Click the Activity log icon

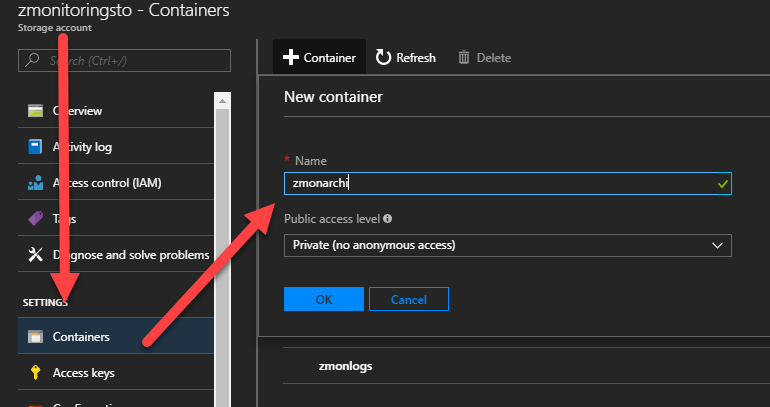coord(35,147)
